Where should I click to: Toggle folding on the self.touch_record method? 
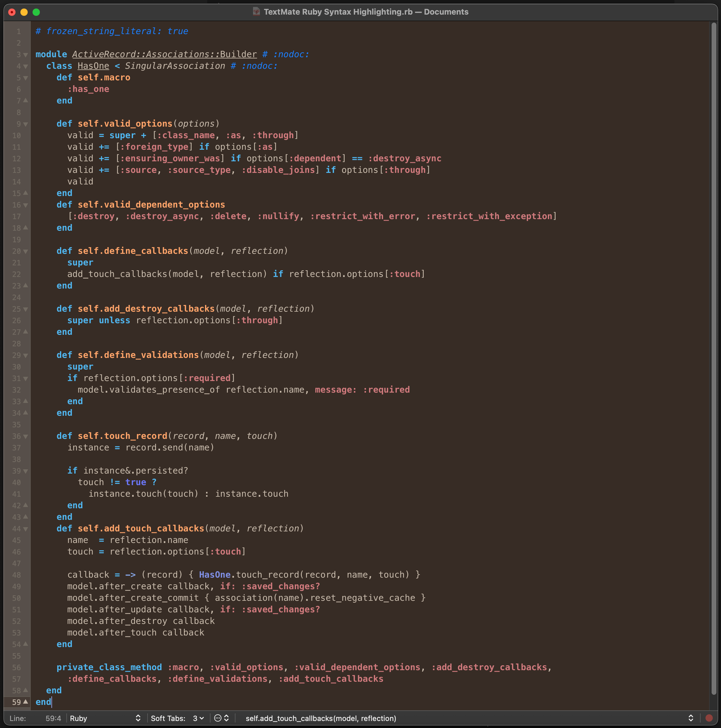[x=25, y=436]
